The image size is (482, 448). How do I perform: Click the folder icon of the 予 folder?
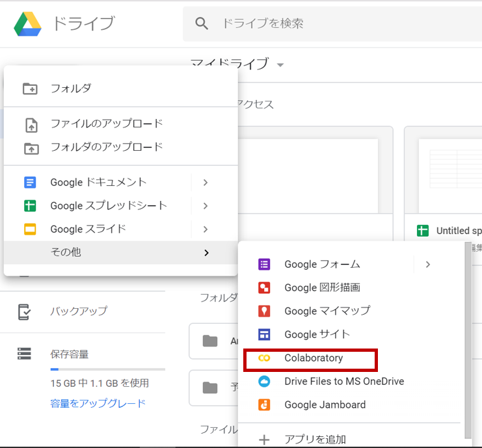tap(210, 388)
